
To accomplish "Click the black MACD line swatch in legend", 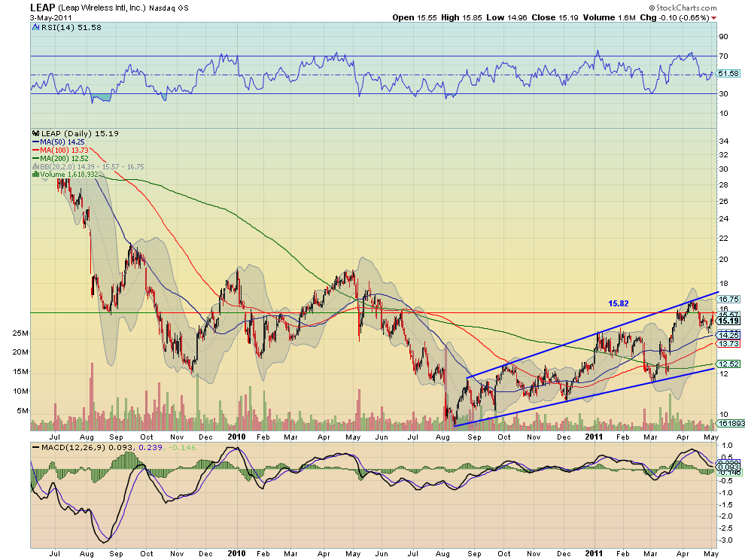I will (x=35, y=448).
